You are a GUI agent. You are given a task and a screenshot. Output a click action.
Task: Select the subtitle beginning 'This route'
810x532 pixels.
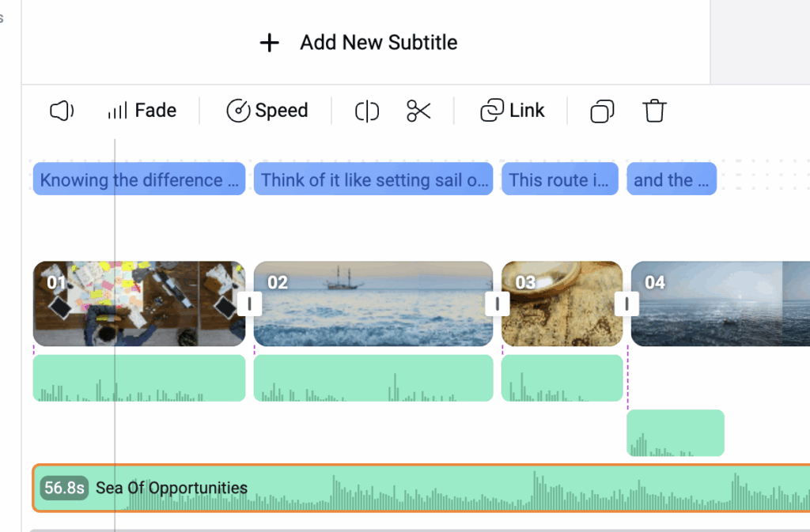[x=559, y=179]
